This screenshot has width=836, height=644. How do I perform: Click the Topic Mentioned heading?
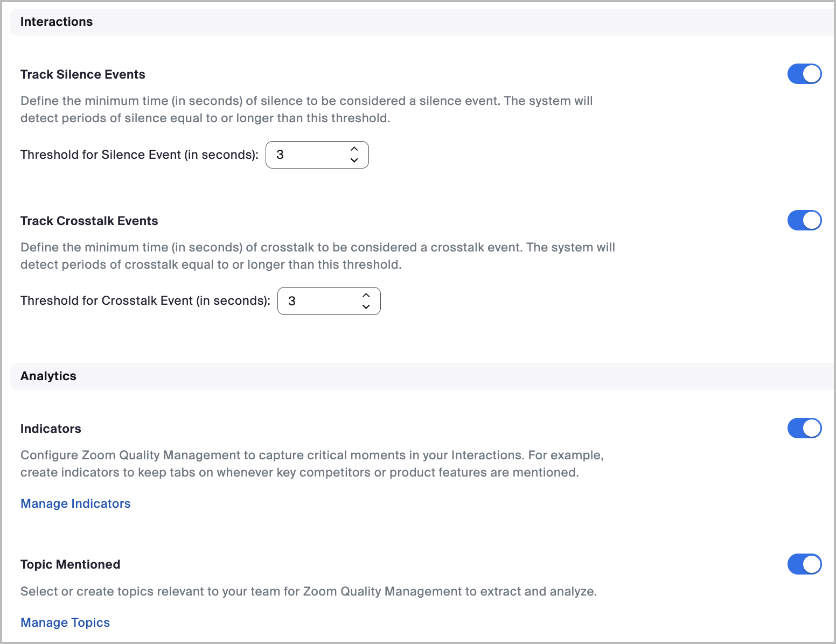click(71, 564)
